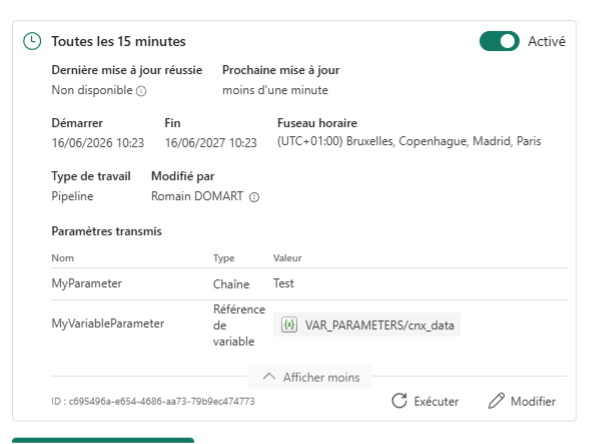Click Référence de variable type cell
The width and height of the screenshot is (600, 444).
[x=239, y=325]
